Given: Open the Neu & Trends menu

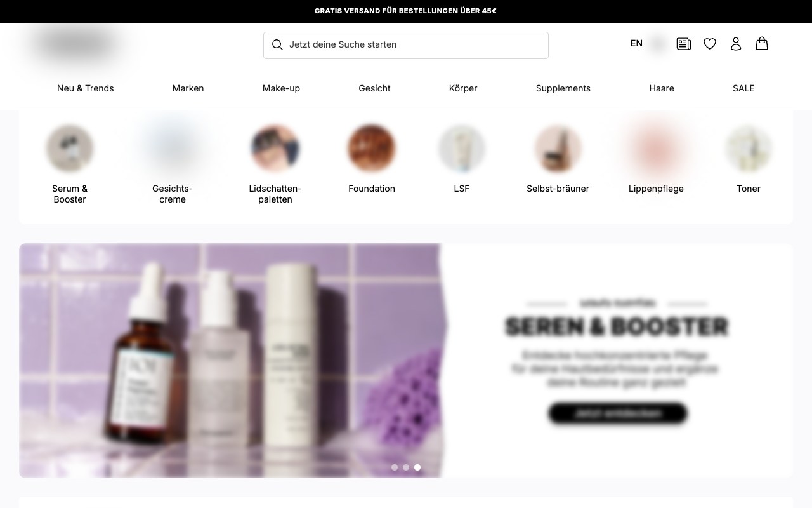Looking at the screenshot, I should click(x=86, y=88).
